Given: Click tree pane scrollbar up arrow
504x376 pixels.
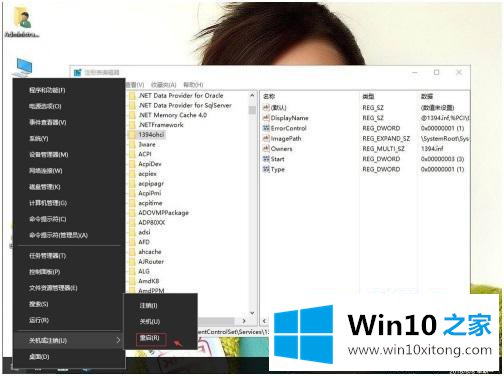Looking at the screenshot, I should click(x=252, y=96).
